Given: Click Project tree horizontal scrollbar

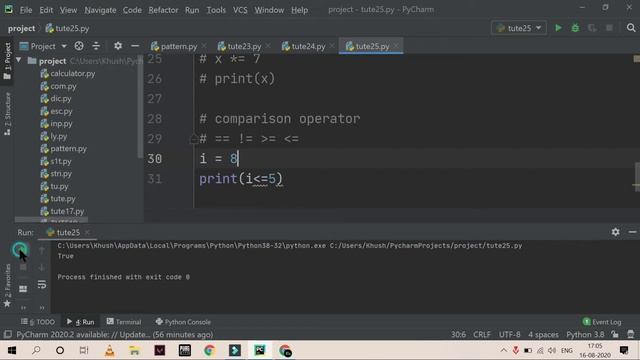Looking at the screenshot, I should (51, 220).
